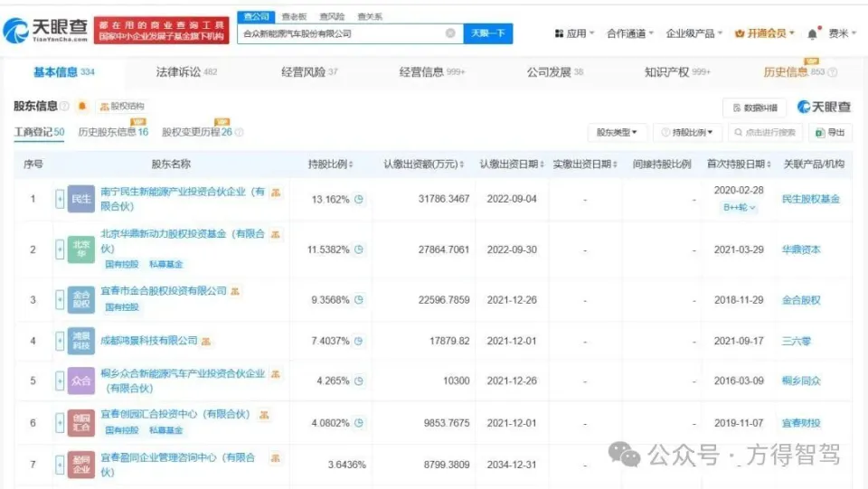
Task: Switch to the 法律诉讼 tab
Action: [x=186, y=72]
